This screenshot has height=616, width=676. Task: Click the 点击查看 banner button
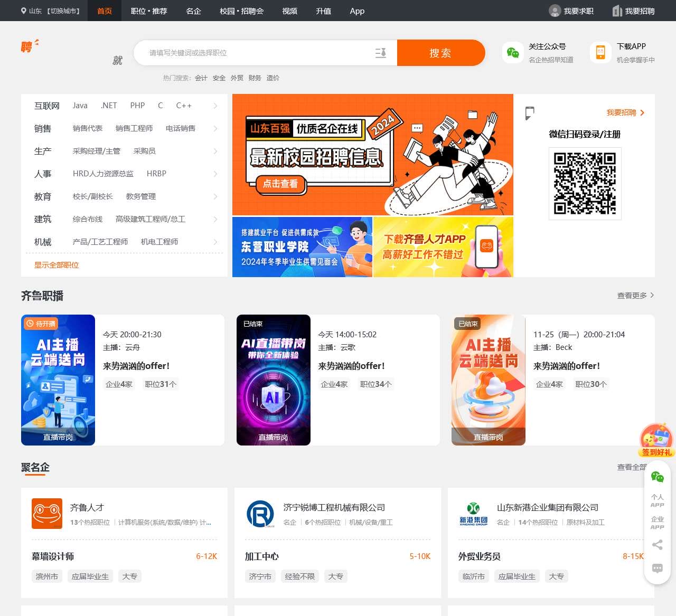tap(280, 184)
